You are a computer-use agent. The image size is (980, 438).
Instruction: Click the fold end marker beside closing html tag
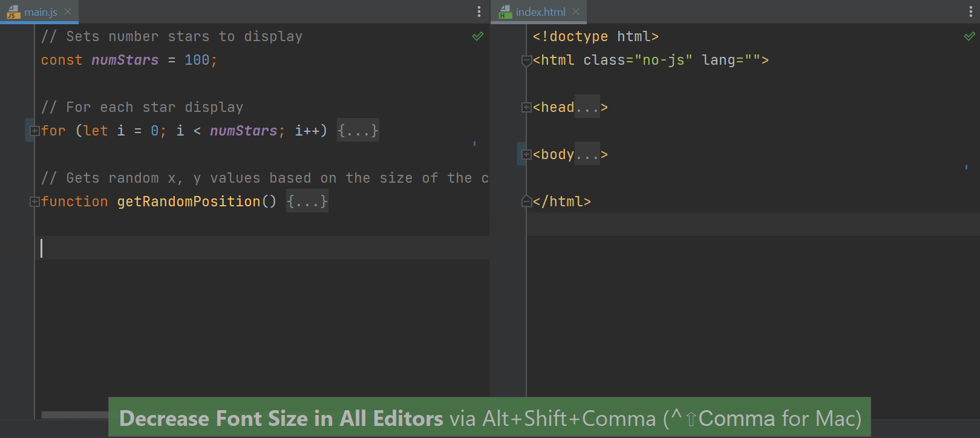526,201
